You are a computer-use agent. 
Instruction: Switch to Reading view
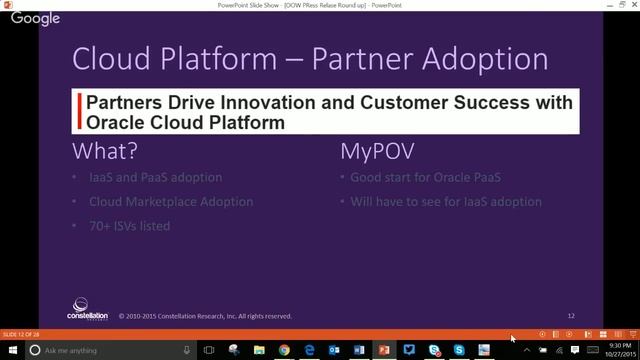click(618, 334)
